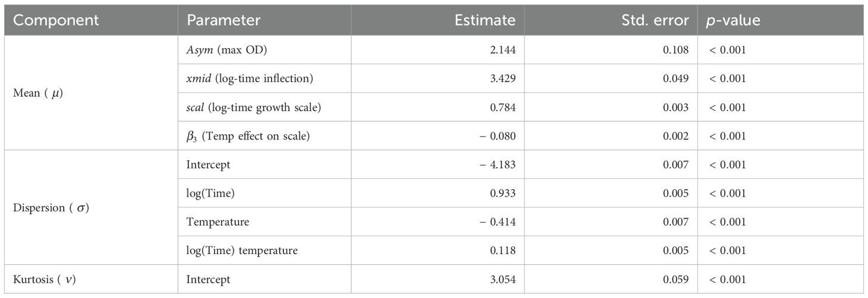Viewport: 868px width, 298px height.
Task: Select the log(Time) temperature parameter cell
Action: [x=242, y=251]
